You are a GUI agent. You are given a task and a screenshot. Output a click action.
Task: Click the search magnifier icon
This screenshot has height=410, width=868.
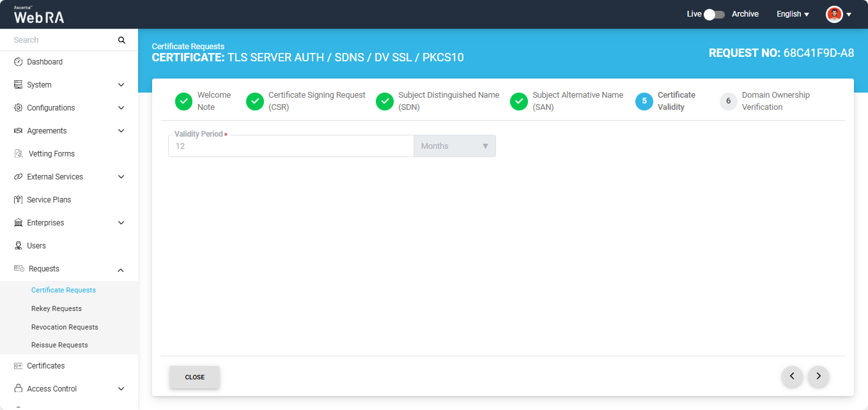[x=121, y=40]
